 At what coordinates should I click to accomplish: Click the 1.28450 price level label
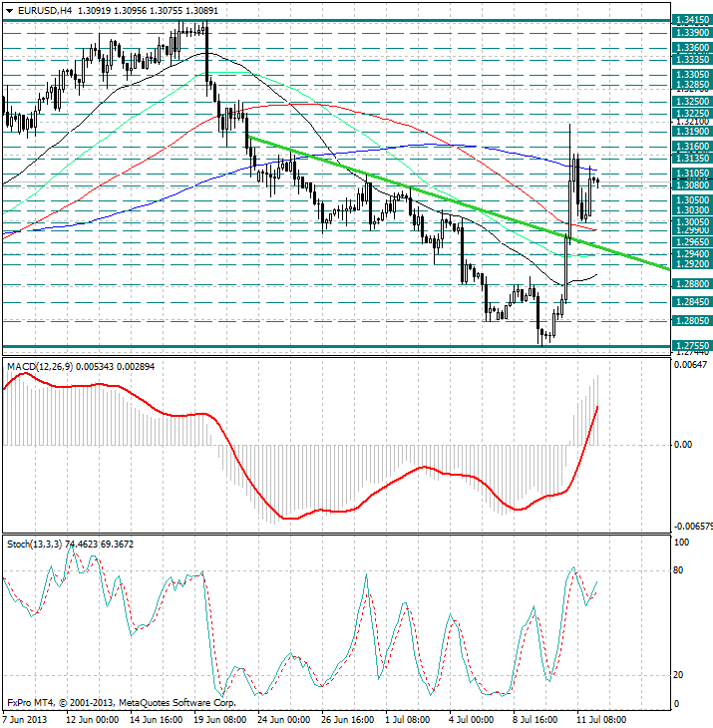(692, 302)
